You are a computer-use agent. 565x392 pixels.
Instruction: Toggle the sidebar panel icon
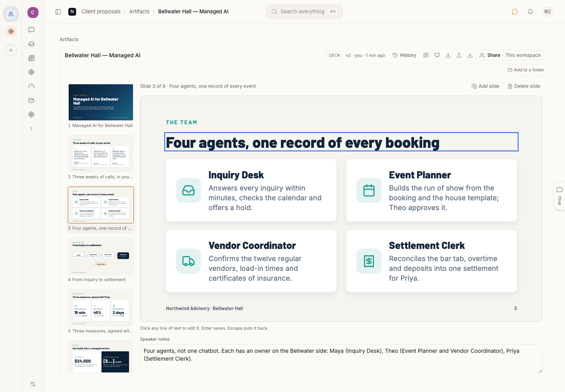coord(58,12)
